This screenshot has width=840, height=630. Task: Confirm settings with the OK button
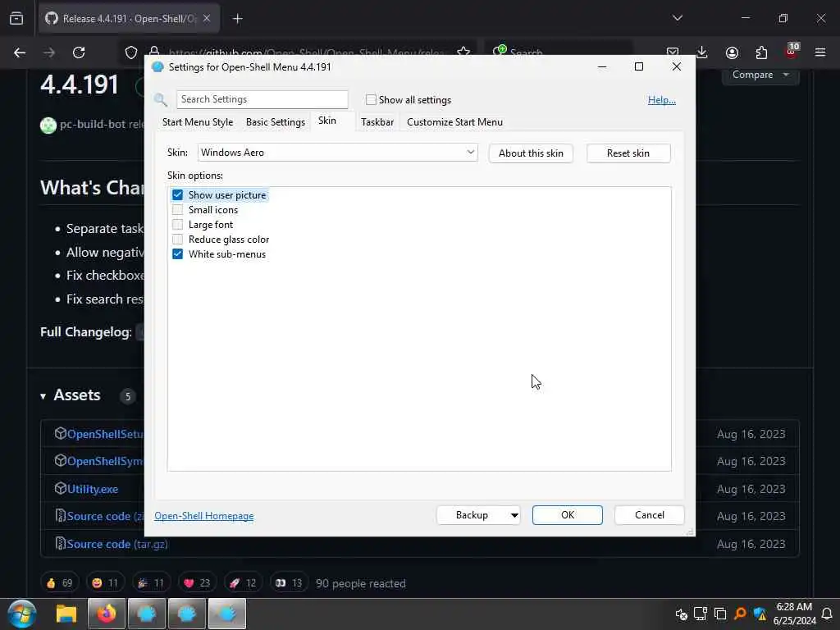(568, 515)
